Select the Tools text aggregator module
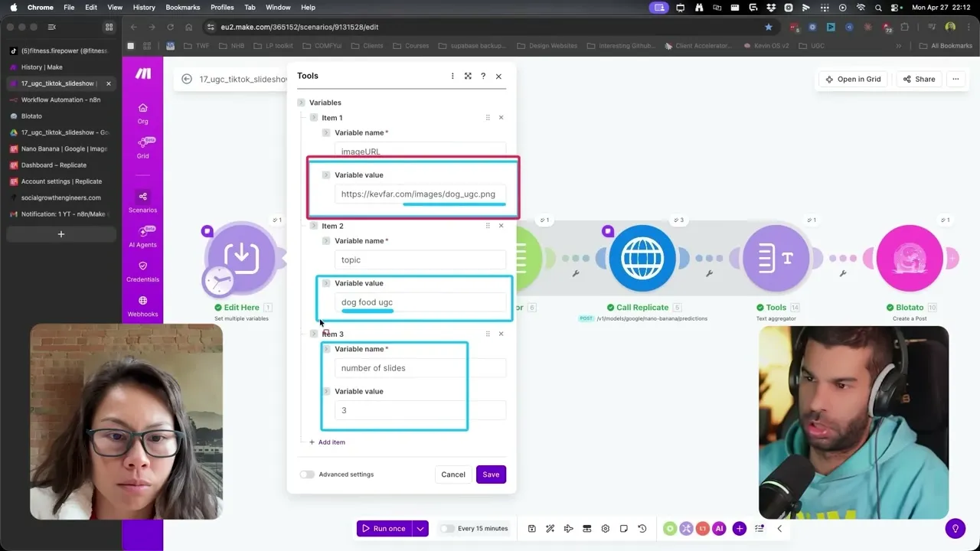 click(776, 258)
